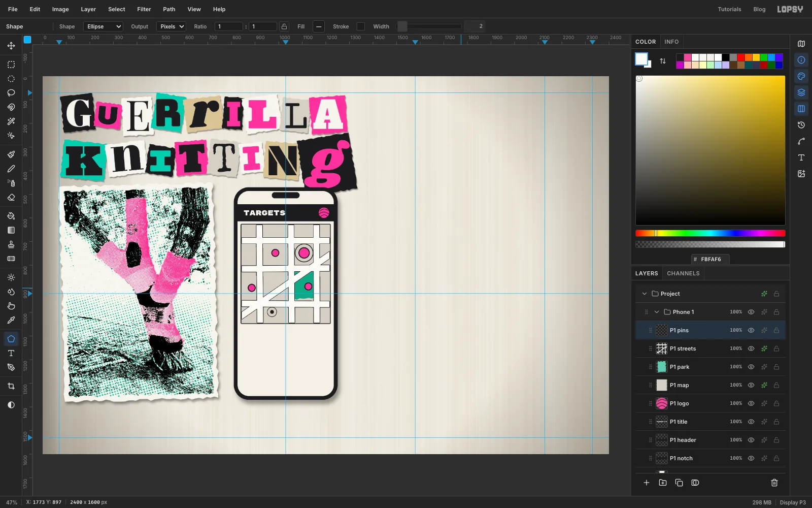Hide the P1 park layer
The image size is (812, 508).
click(x=751, y=367)
